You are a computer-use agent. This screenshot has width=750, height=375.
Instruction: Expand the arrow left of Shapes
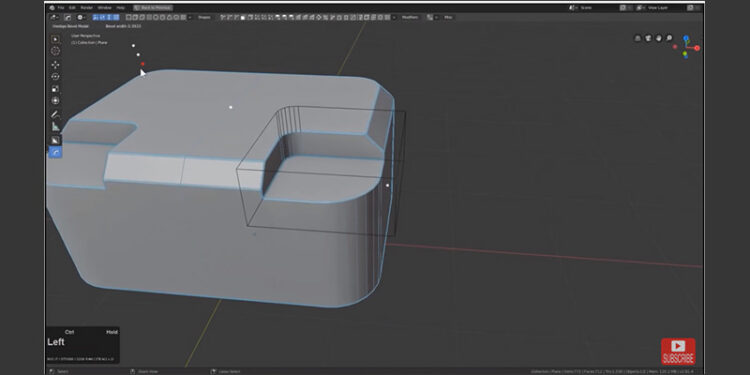(x=190, y=17)
